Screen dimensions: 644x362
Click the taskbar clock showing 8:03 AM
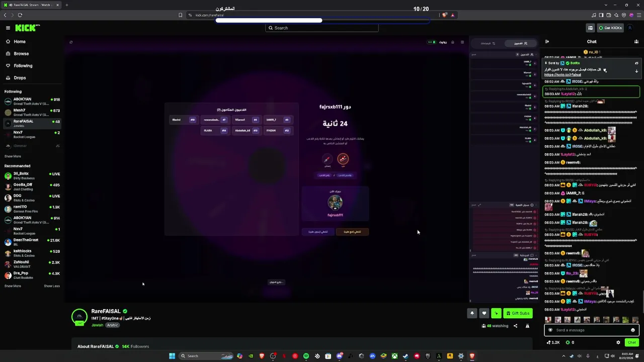(626, 356)
